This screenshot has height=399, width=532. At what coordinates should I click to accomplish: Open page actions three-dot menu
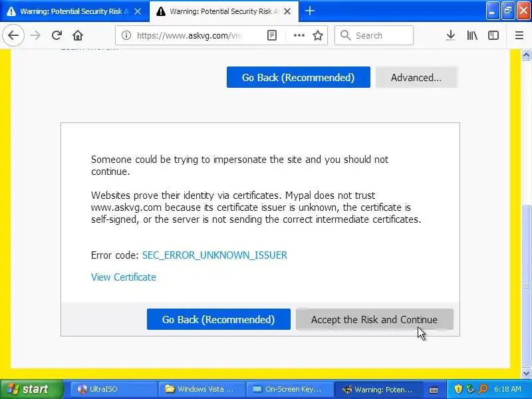click(299, 35)
